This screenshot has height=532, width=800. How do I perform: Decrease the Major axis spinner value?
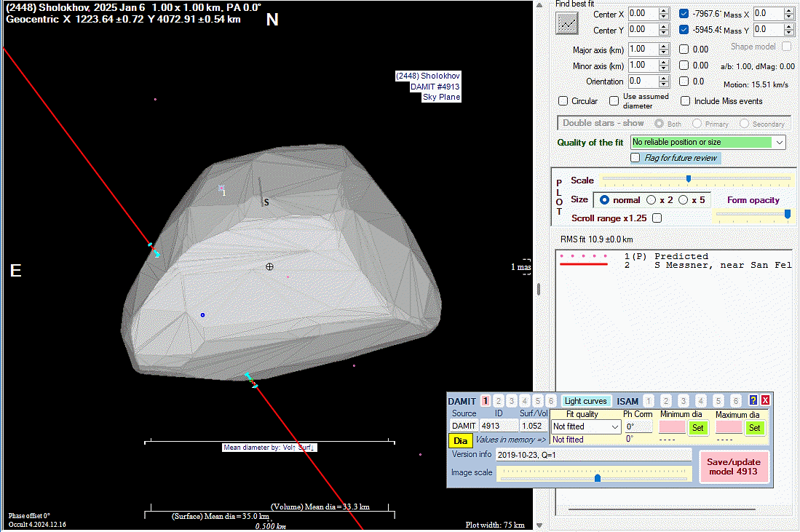[663, 52]
